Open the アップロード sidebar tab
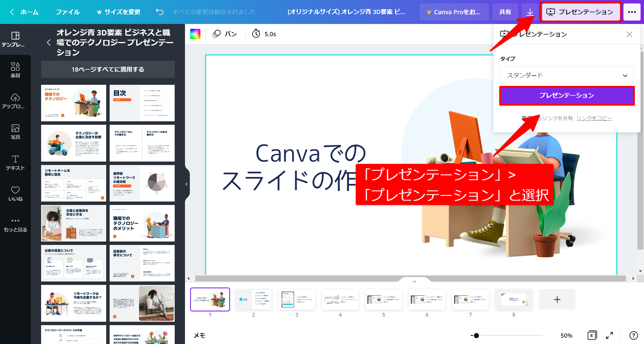 15,101
